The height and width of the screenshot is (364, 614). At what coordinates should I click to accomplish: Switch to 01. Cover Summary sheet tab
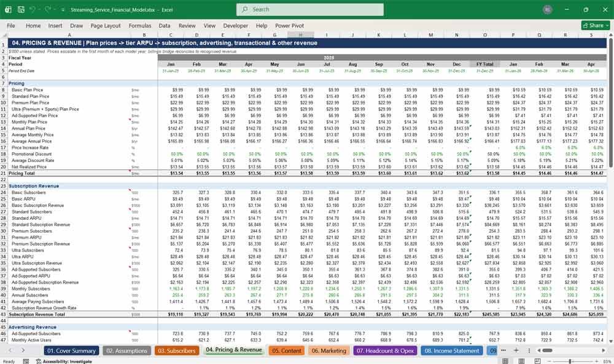71,350
